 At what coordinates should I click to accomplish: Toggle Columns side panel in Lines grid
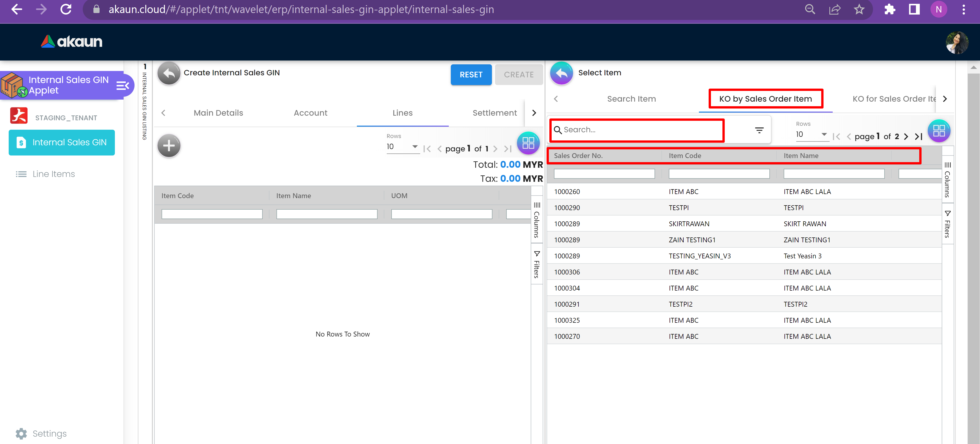(536, 220)
